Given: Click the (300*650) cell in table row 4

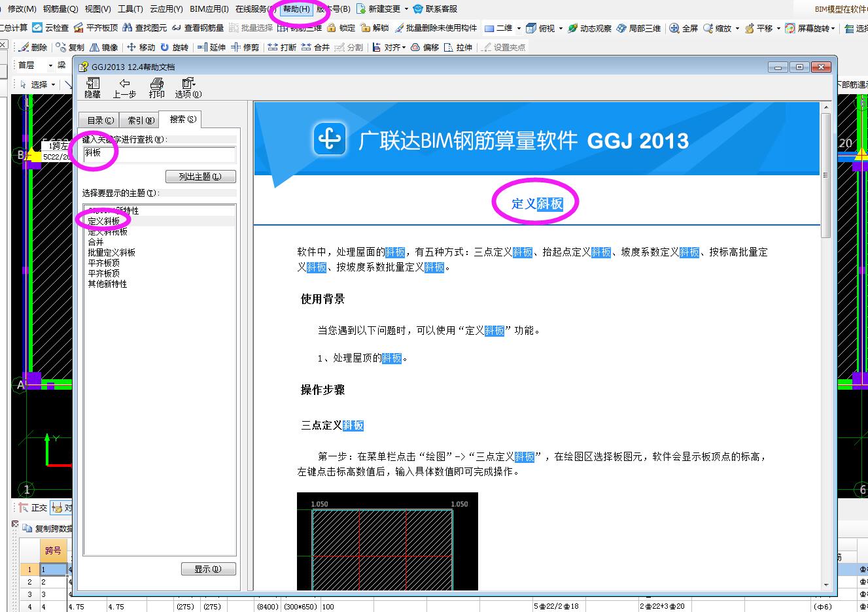Looking at the screenshot, I should pos(301,606).
